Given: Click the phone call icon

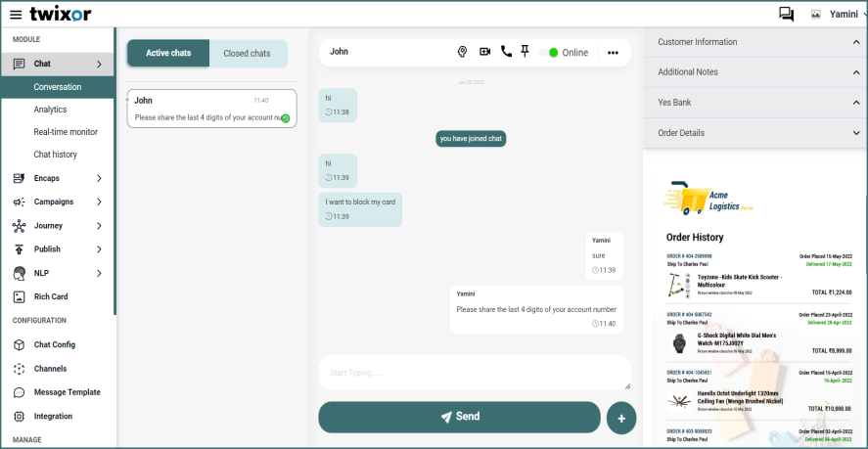Looking at the screenshot, I should [506, 52].
